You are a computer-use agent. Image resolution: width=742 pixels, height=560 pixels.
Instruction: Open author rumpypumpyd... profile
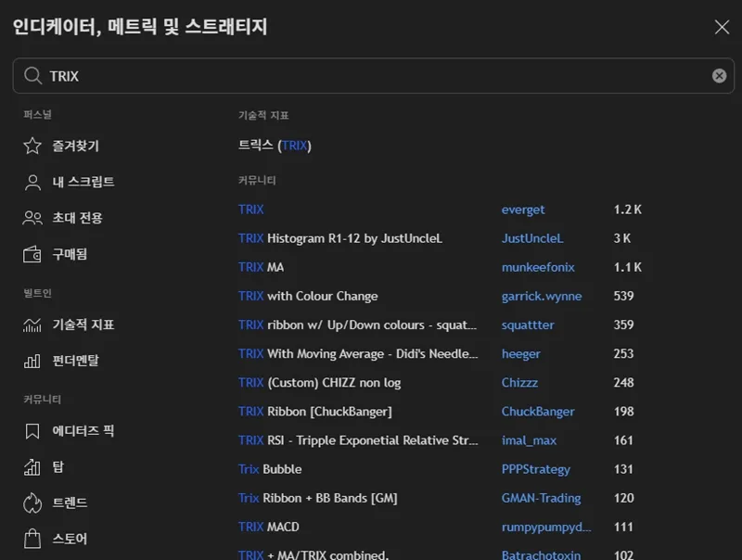point(546,527)
